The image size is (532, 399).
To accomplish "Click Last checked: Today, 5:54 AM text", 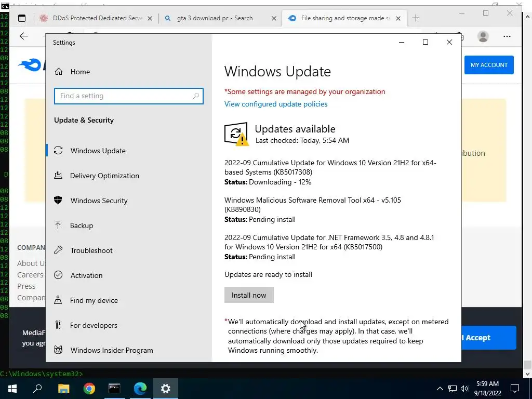I will click(x=302, y=140).
